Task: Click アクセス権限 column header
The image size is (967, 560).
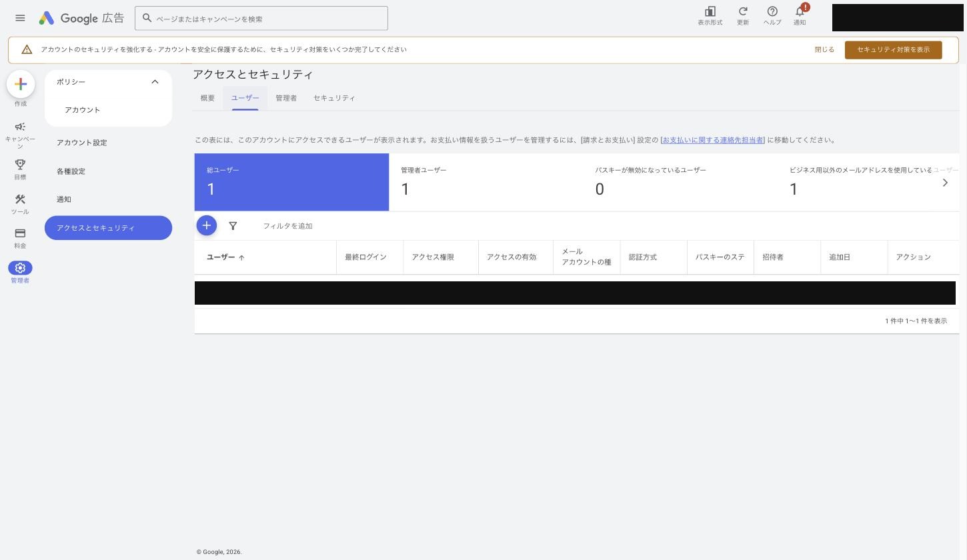Action: pos(433,257)
